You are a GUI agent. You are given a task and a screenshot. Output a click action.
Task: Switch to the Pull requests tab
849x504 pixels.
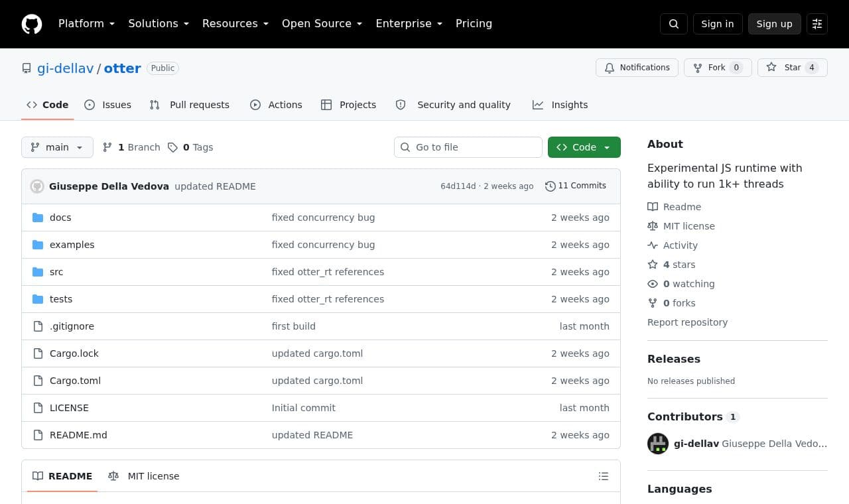click(x=189, y=105)
